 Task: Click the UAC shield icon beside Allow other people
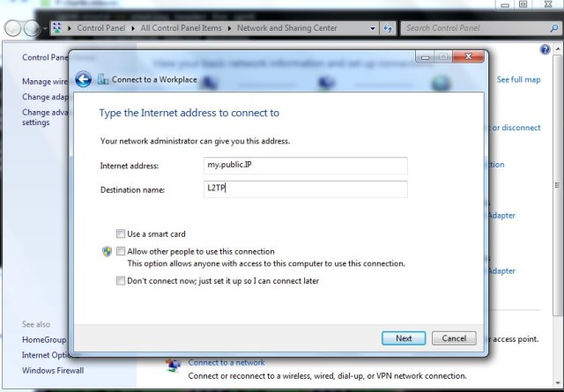[x=107, y=251]
